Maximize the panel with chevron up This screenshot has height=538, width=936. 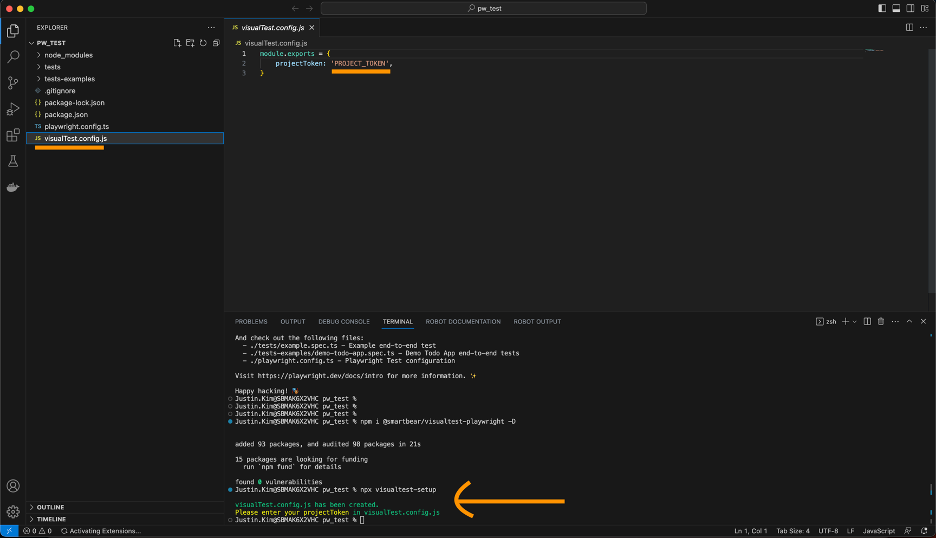(909, 321)
